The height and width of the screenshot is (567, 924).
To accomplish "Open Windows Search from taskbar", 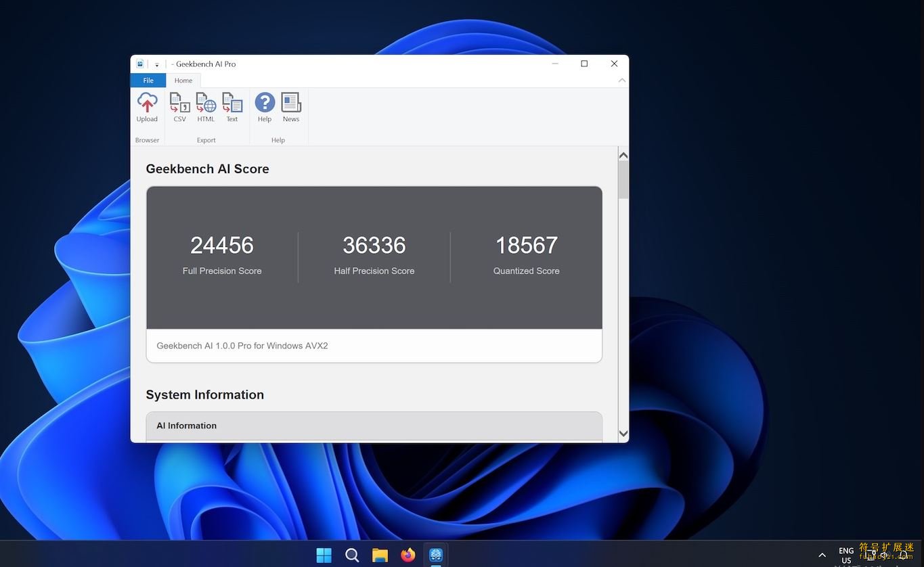I will point(352,555).
